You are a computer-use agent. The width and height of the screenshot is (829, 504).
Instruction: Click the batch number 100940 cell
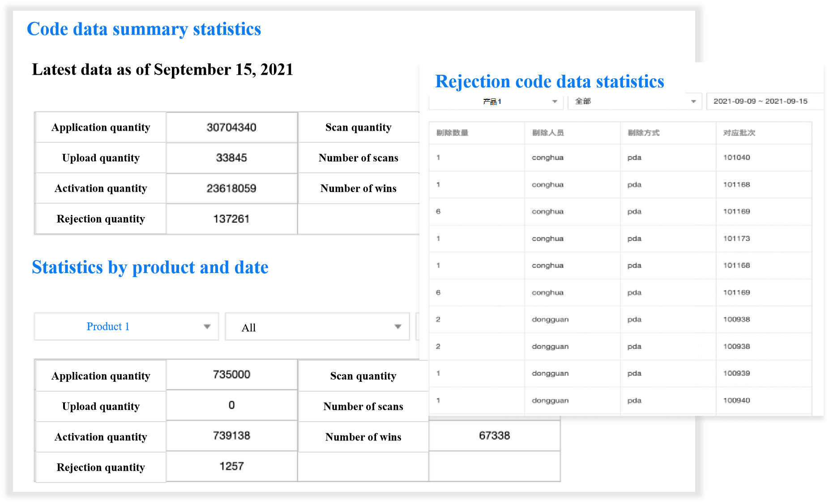(736, 401)
